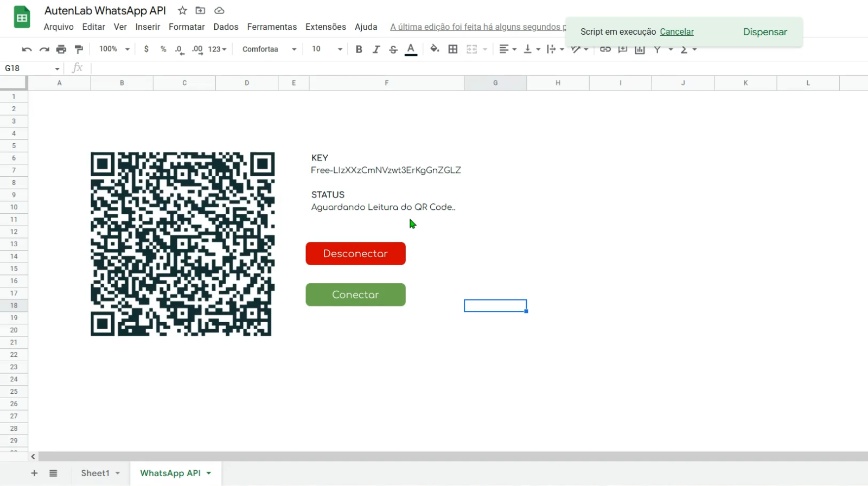
Task: Click the QR code image
Action: point(182,244)
